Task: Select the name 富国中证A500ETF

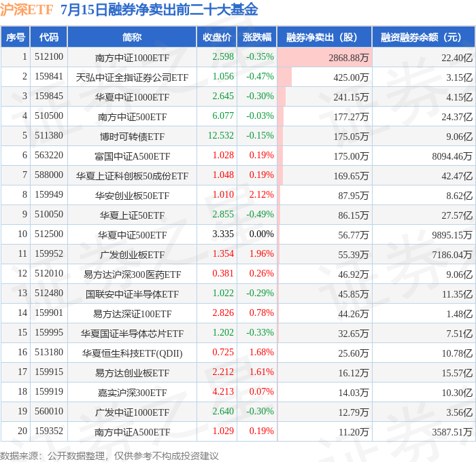Action: [x=132, y=156]
